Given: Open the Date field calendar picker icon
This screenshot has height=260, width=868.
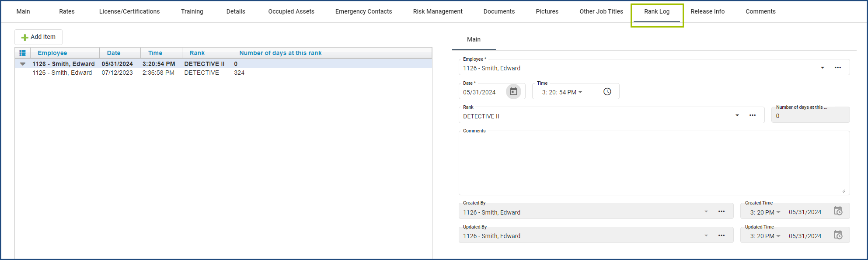Looking at the screenshot, I should pyautogui.click(x=513, y=91).
